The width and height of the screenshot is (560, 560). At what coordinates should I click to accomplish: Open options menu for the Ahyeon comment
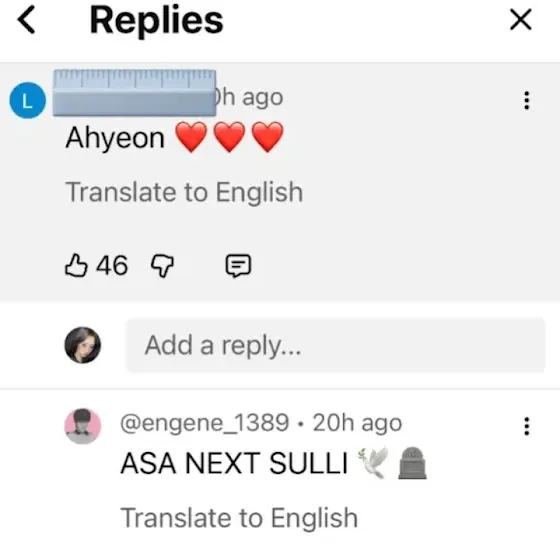(526, 100)
